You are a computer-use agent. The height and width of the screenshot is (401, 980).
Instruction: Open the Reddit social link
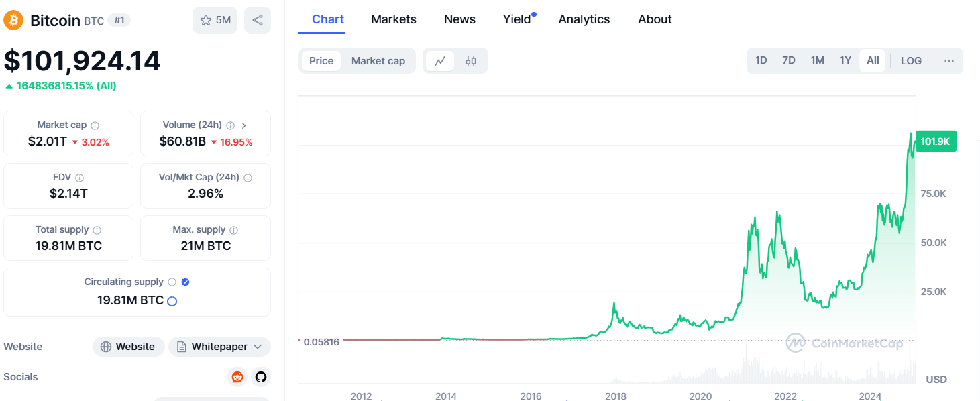point(237,377)
